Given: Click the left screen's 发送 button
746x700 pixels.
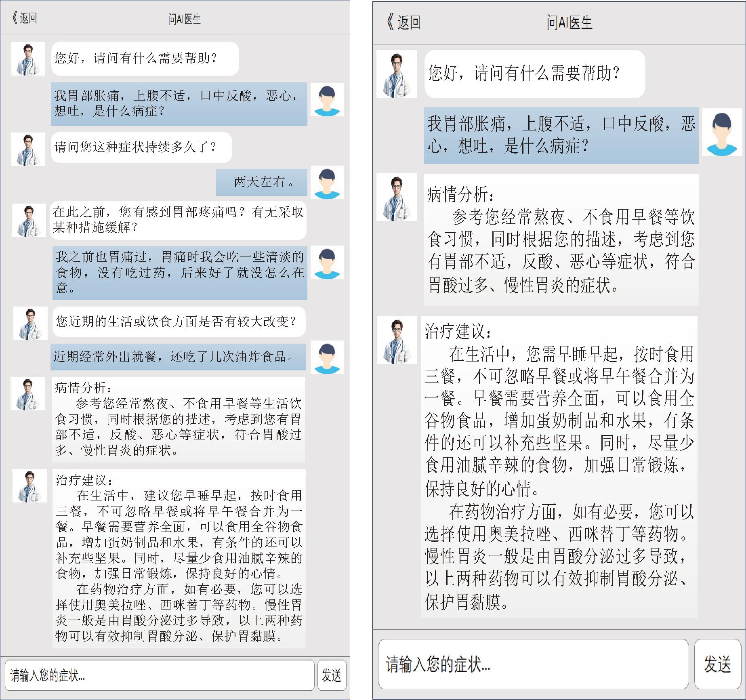Looking at the screenshot, I should pyautogui.click(x=332, y=675).
